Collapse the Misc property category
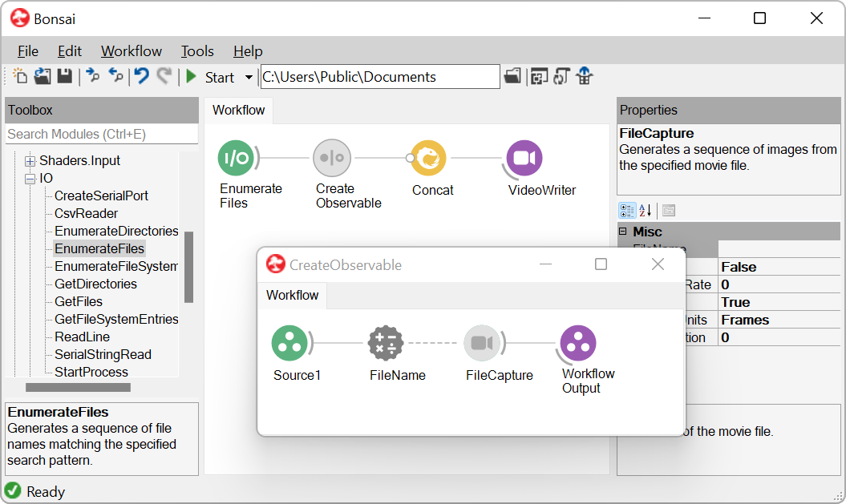The image size is (846, 504). pos(623,232)
